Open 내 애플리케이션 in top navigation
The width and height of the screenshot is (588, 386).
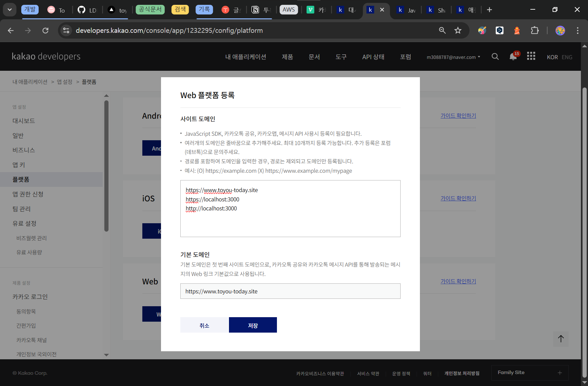tap(246, 57)
